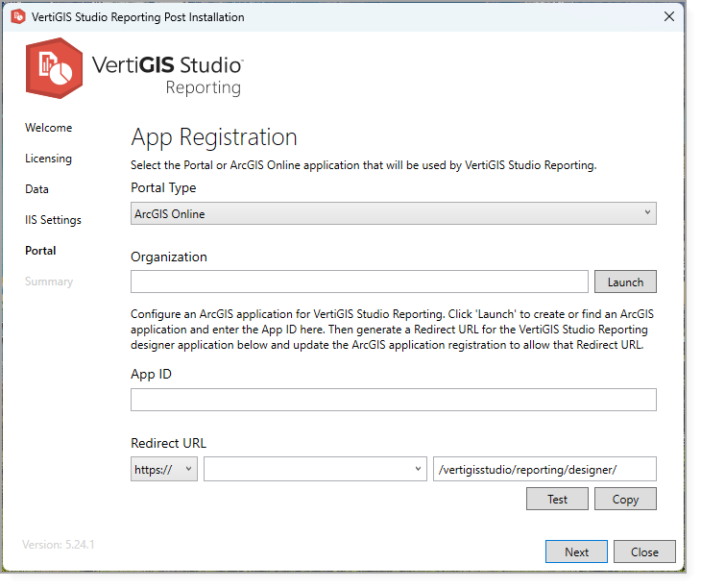Click the Organization label
The image size is (701, 588).
tap(169, 257)
